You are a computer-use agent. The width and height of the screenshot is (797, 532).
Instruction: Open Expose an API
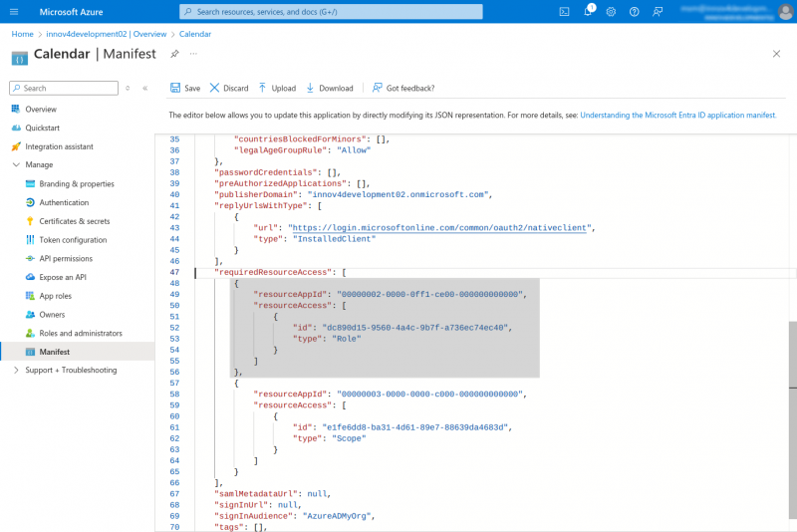[x=63, y=277]
